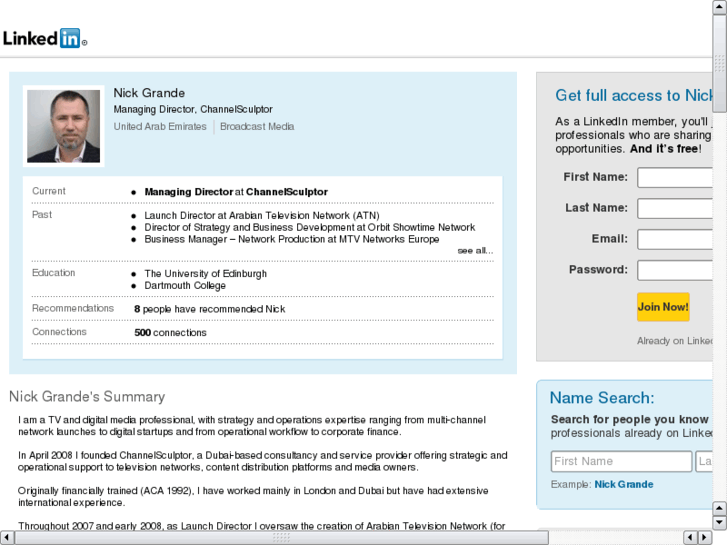The image size is (727, 545).
Task: Click the Connections row label
Action: (59, 332)
